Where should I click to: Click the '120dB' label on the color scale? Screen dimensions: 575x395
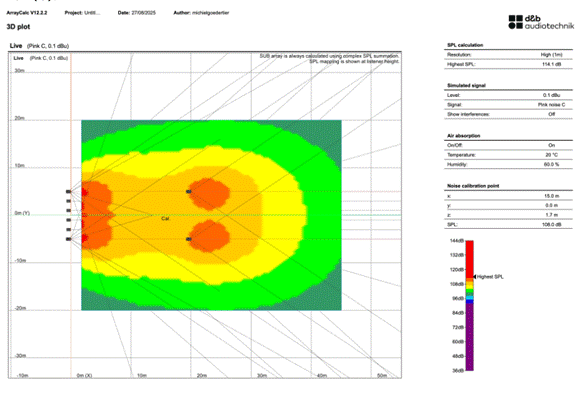457,270
